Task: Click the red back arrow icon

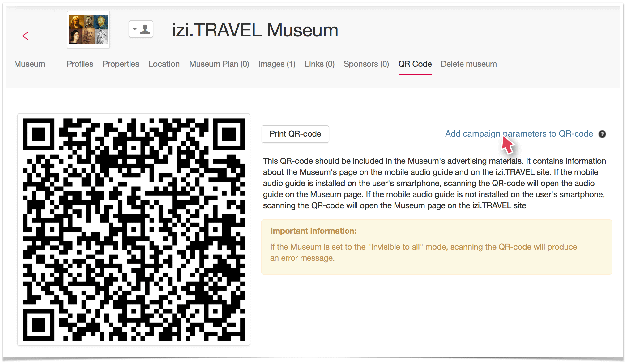Action: pyautogui.click(x=30, y=36)
